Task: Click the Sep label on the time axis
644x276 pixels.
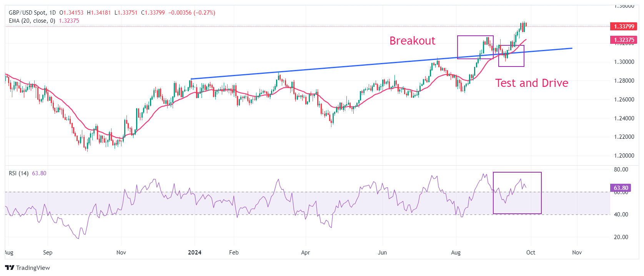Action: point(48,253)
